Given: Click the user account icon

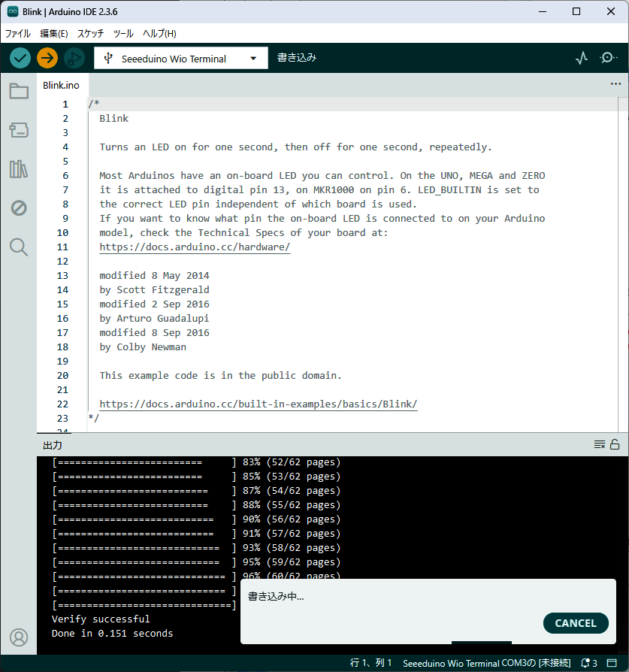Looking at the screenshot, I should 19,637.
